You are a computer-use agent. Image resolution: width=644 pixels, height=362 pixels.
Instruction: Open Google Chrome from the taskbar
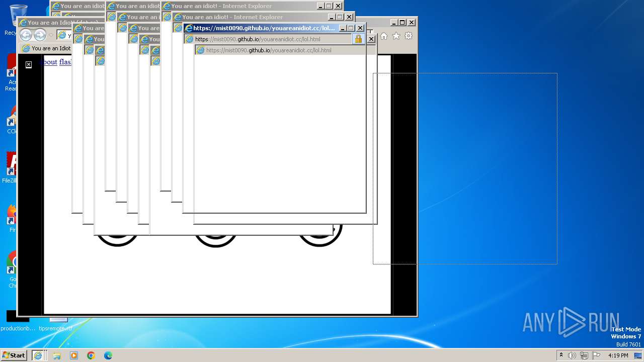[x=91, y=355]
